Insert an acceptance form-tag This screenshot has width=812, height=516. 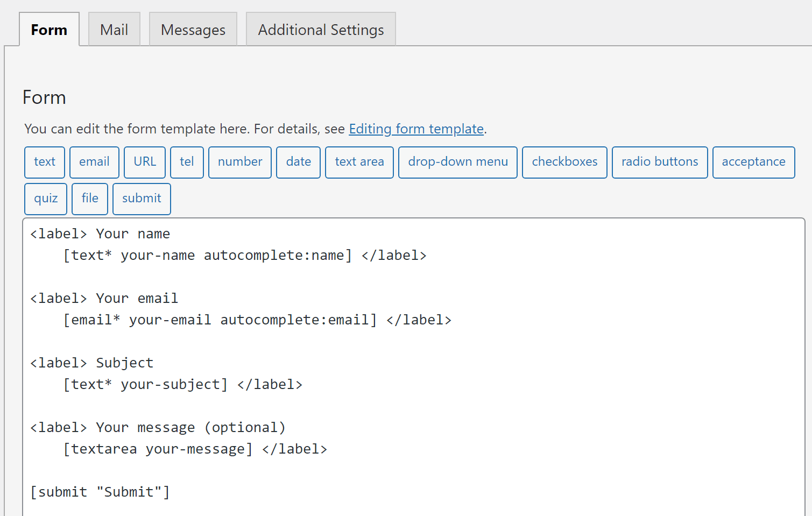click(753, 162)
